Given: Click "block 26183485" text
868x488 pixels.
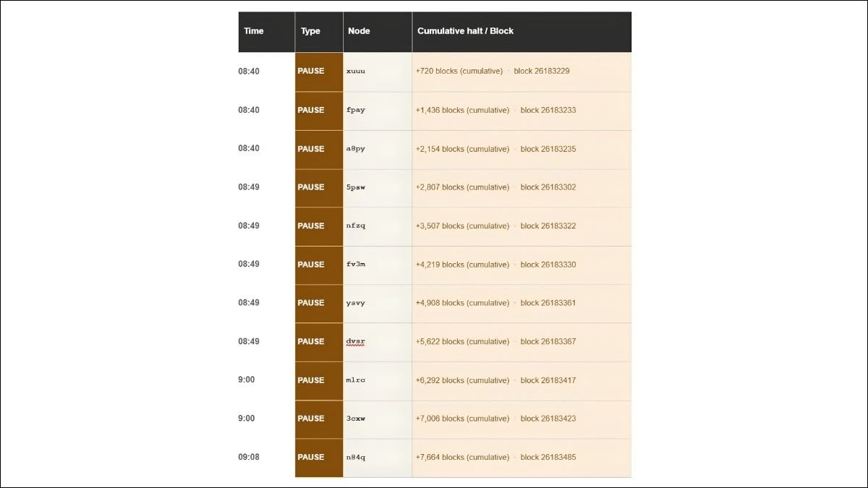Looking at the screenshot, I should pos(548,458).
